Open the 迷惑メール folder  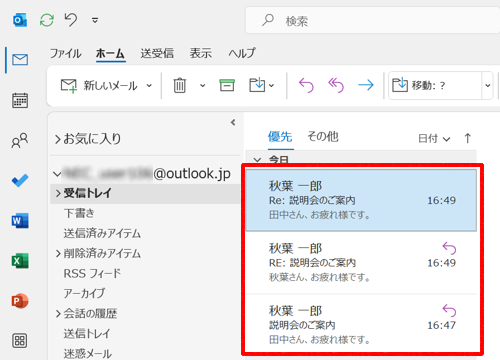(x=88, y=353)
